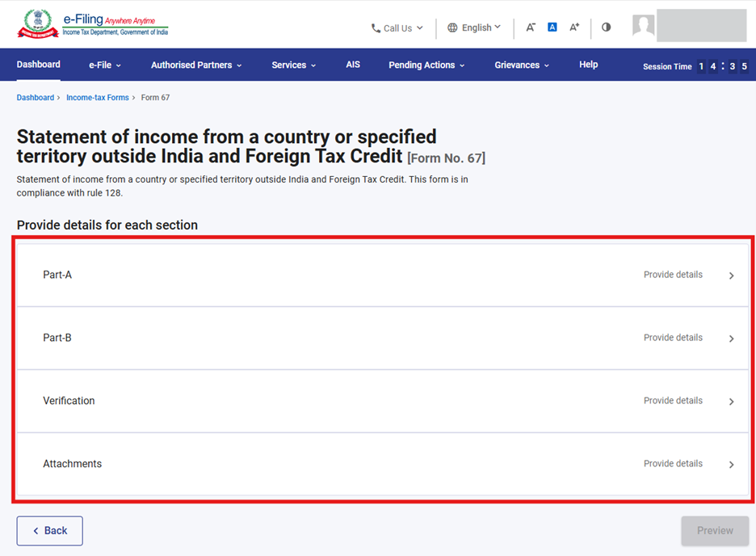The width and height of the screenshot is (756, 556).
Task: Decrease font size with the A- icon
Action: (531, 27)
